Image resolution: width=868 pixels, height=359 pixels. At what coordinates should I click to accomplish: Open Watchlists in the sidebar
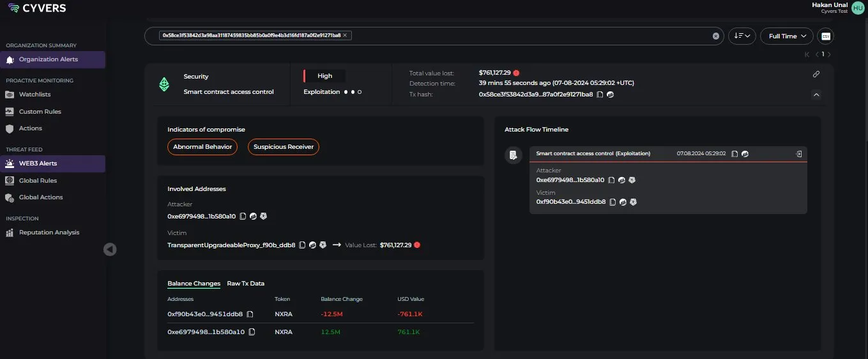(x=34, y=95)
